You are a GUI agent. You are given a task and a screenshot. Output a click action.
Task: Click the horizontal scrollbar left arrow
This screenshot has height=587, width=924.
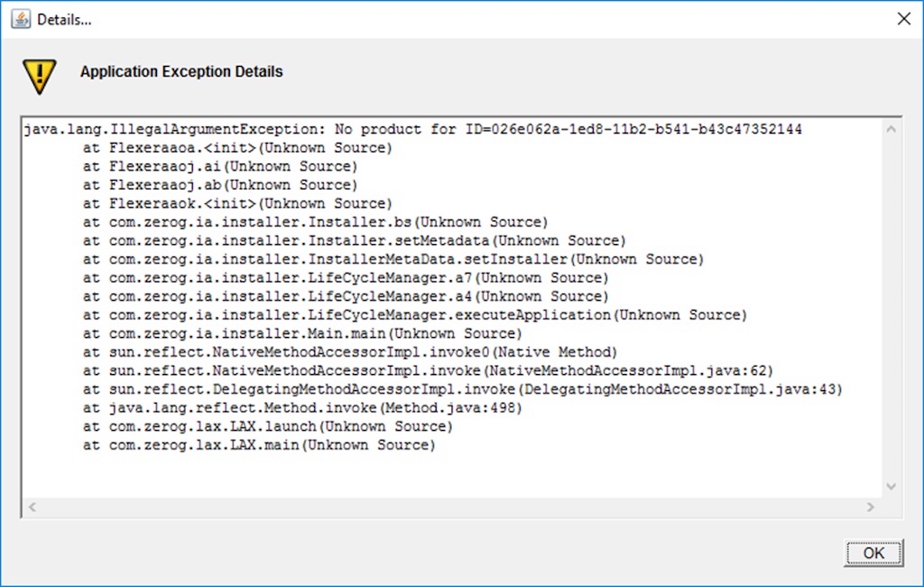click(x=32, y=508)
